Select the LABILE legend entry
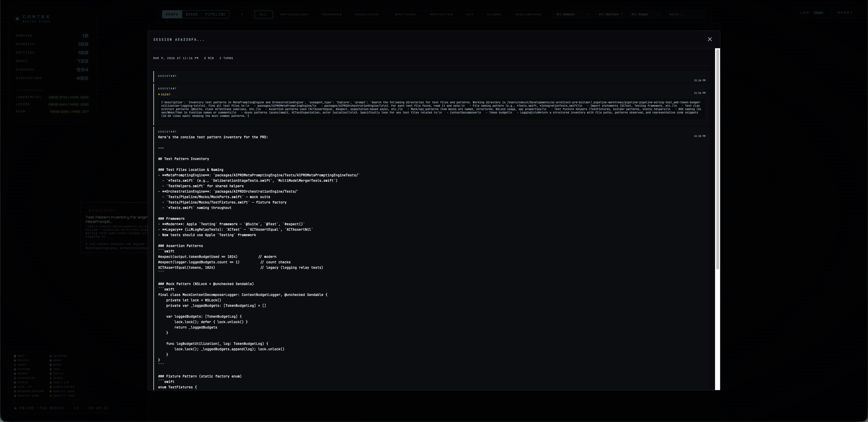868x422 pixels. point(21,383)
